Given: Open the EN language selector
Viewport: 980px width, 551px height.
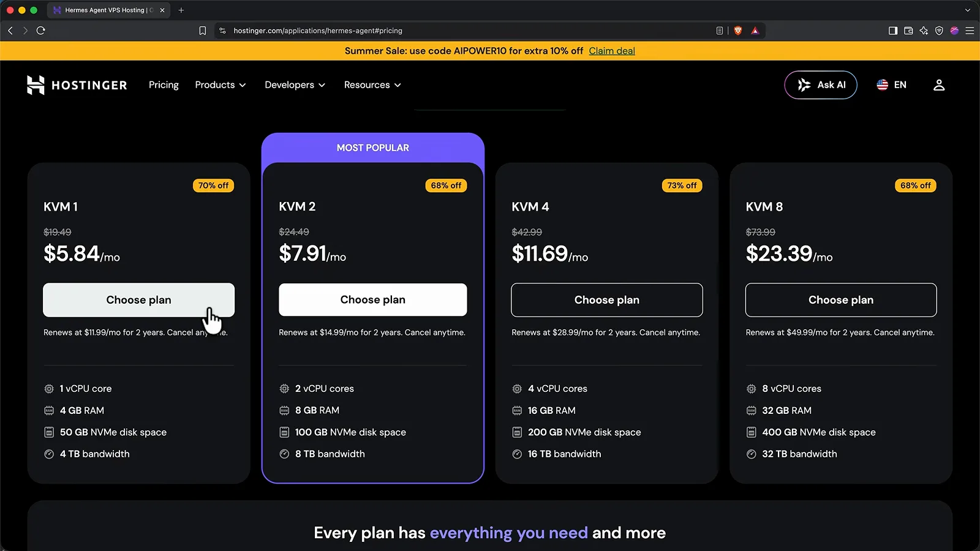Looking at the screenshot, I should [891, 85].
